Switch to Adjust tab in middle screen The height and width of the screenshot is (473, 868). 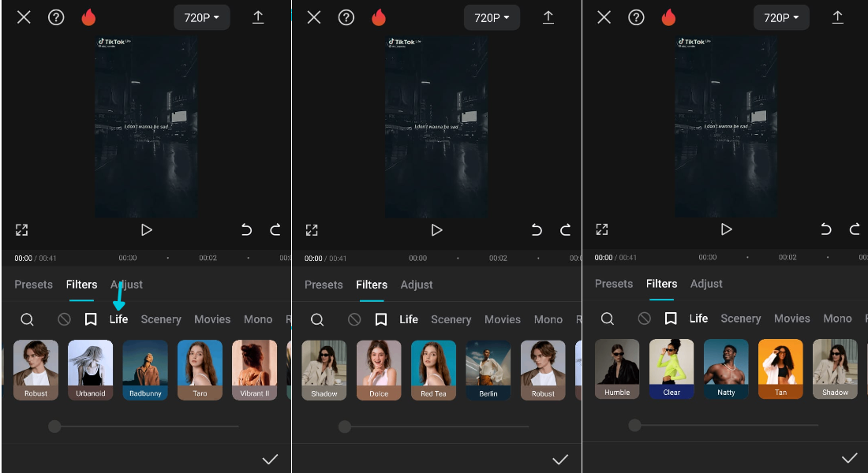[x=417, y=285]
